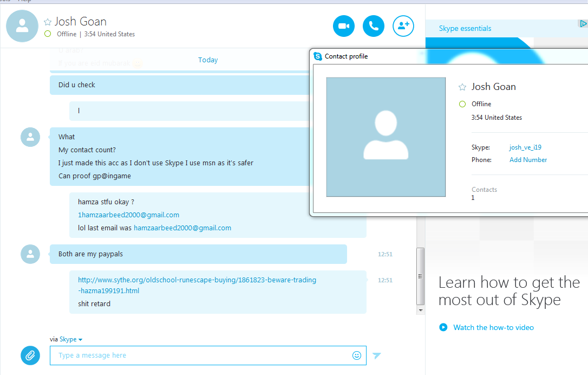
Task: Click the josh_ve_i19 Skype name link
Action: [525, 147]
